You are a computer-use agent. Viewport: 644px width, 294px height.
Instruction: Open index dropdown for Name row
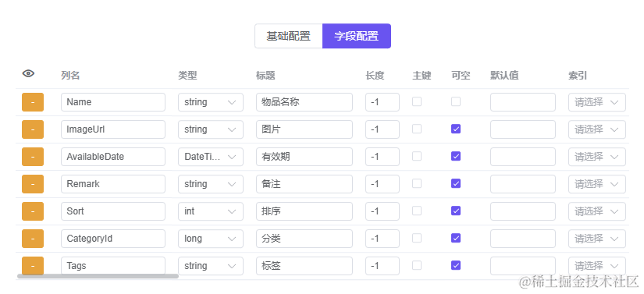pyautogui.click(x=596, y=102)
